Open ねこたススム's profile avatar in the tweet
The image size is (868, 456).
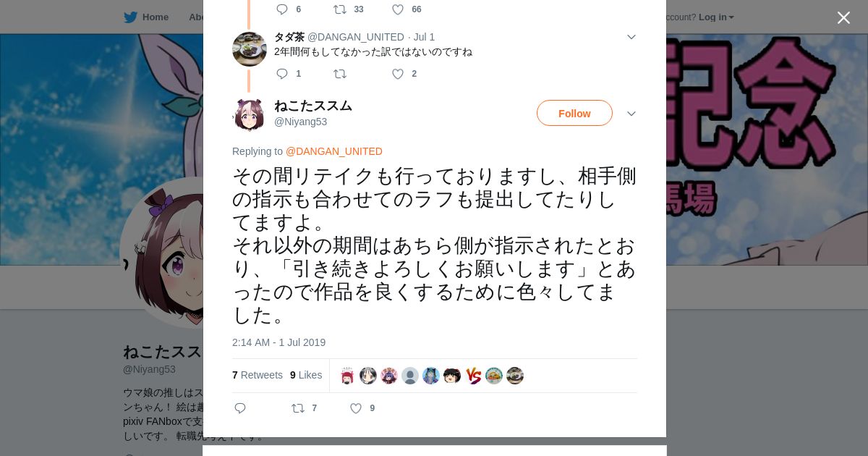pos(249,114)
